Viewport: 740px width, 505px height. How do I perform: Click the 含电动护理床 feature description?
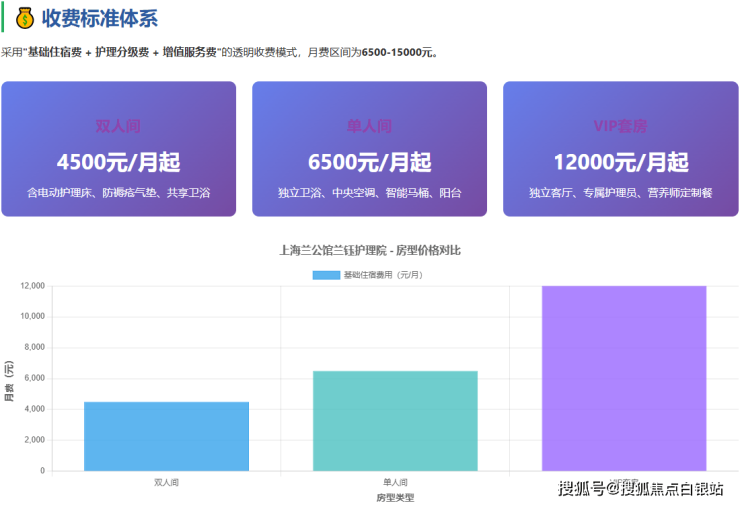pos(118,193)
